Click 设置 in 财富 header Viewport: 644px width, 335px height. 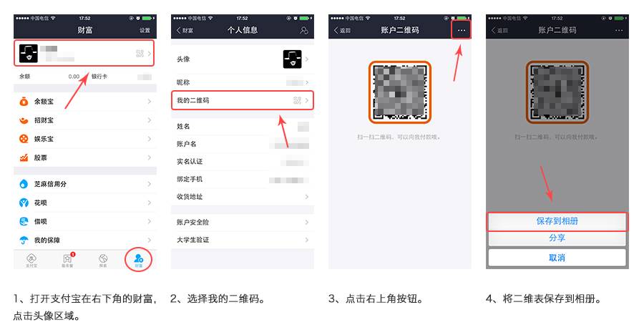coord(145,30)
